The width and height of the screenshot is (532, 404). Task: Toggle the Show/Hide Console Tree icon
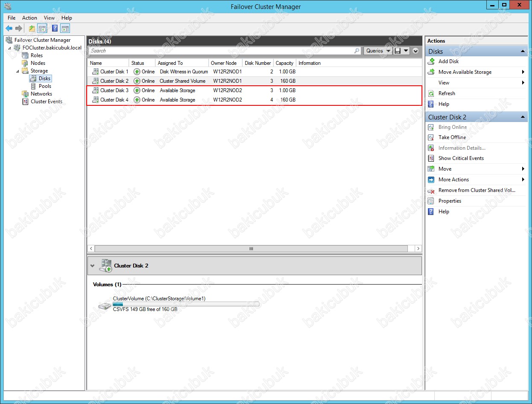[42, 29]
